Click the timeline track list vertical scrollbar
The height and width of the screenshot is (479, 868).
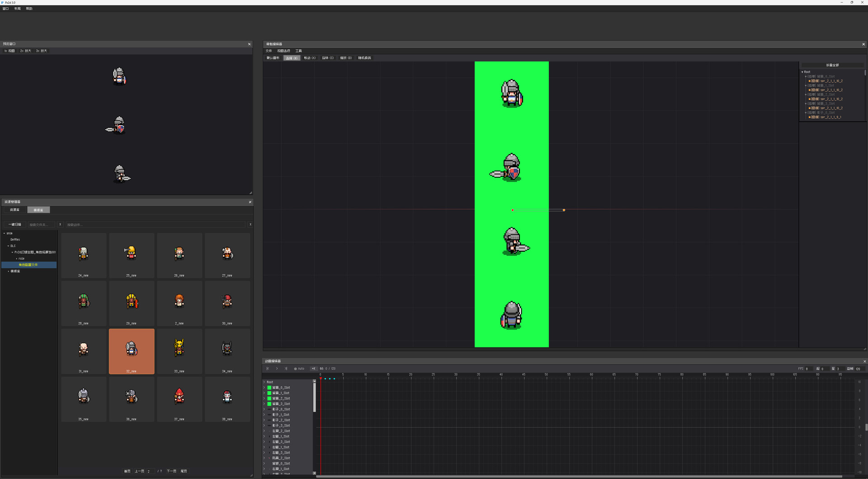click(x=314, y=398)
